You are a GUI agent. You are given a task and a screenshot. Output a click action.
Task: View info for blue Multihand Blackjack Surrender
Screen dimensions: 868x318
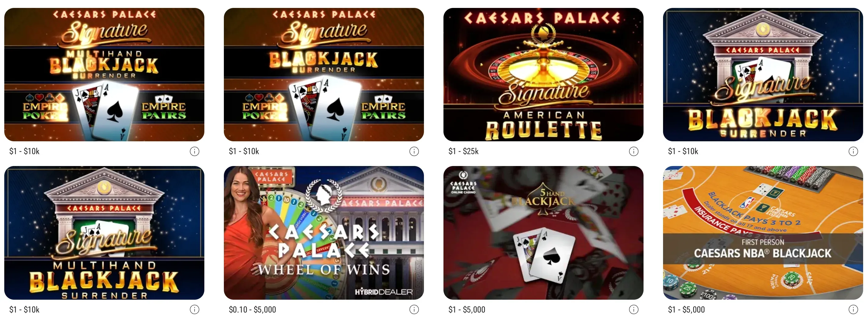(x=194, y=309)
